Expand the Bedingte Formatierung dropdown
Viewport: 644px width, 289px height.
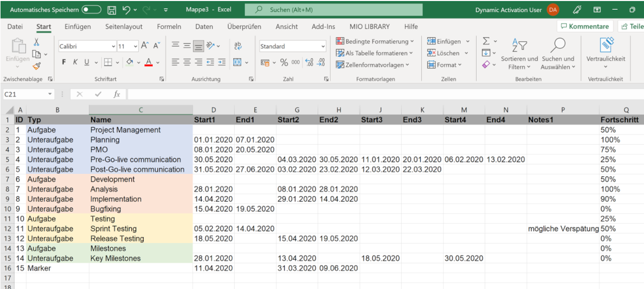(375, 41)
